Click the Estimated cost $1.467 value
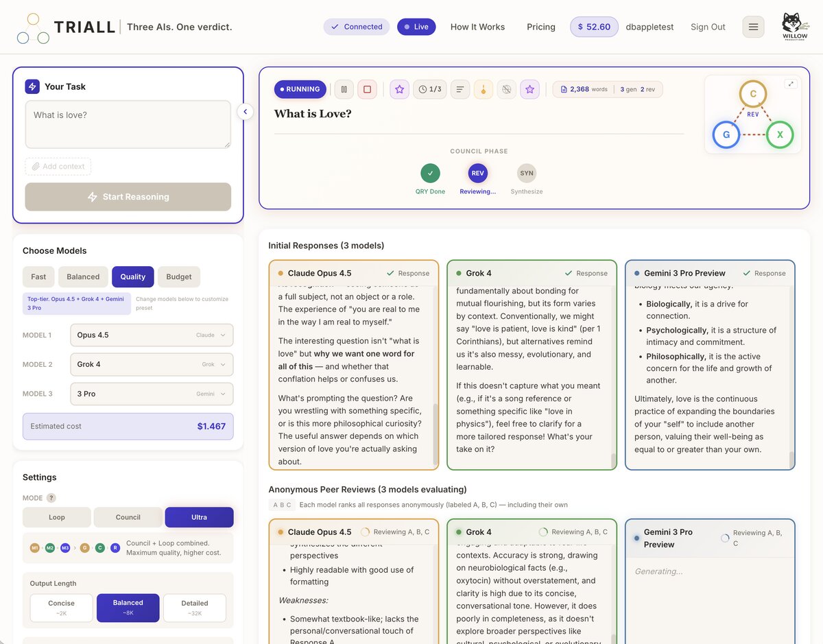Screen dimensions: 823x644 [x=211, y=426]
